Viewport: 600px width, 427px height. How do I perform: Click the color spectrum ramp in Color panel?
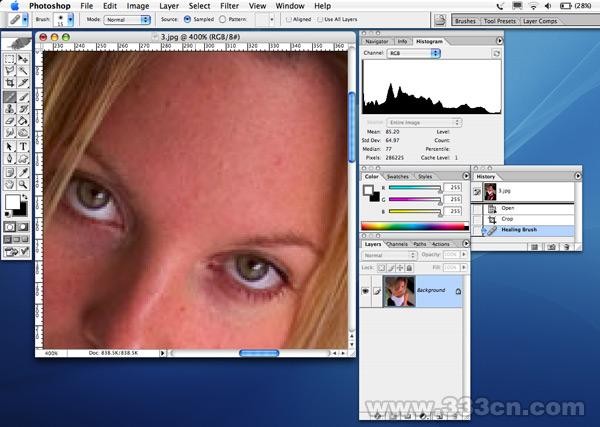click(414, 226)
